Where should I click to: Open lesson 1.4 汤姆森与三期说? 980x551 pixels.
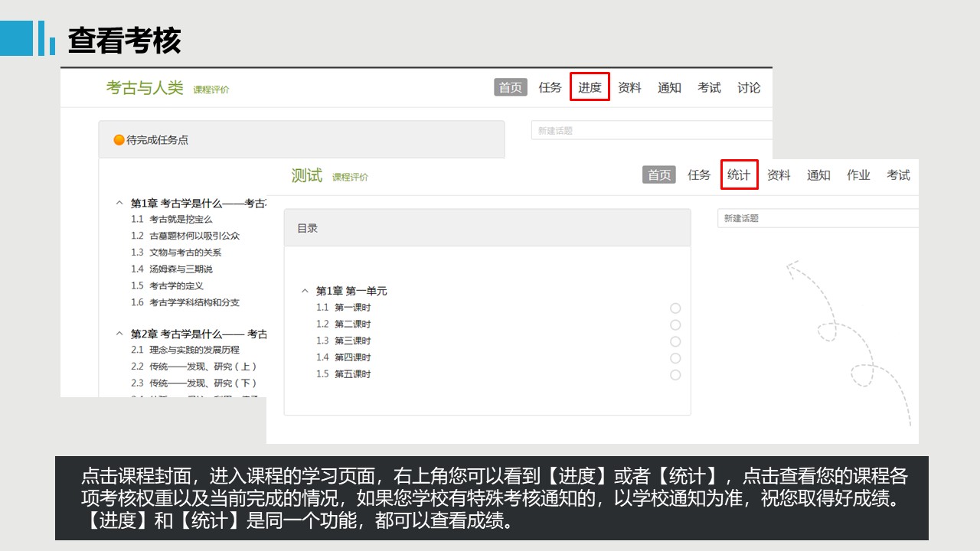point(171,269)
